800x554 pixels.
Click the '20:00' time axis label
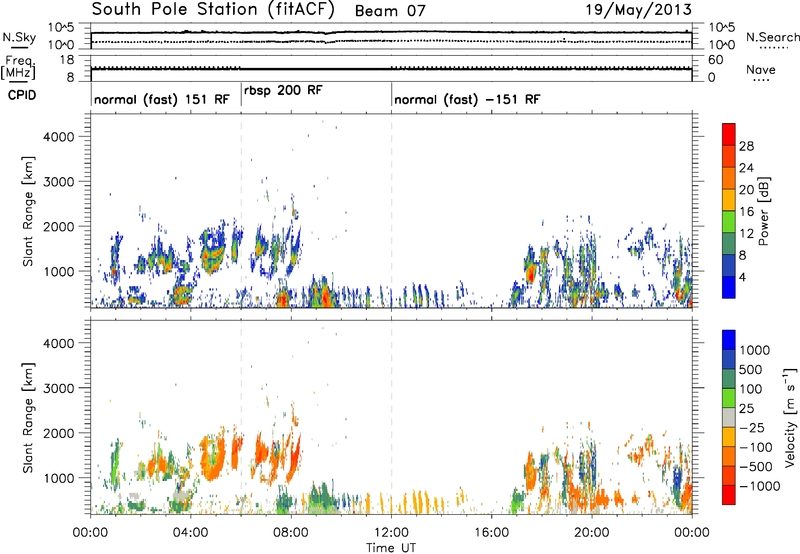[592, 533]
